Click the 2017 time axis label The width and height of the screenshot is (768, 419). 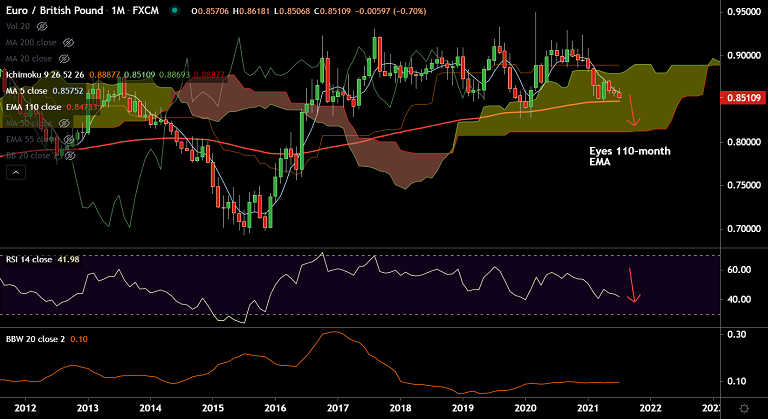(x=338, y=408)
